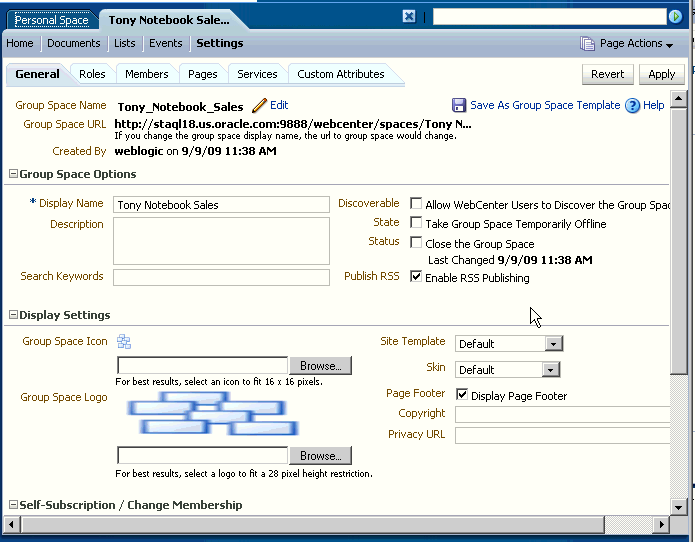Collapse Self-Subscription / Change Membership section
The image size is (695, 542).
13,504
